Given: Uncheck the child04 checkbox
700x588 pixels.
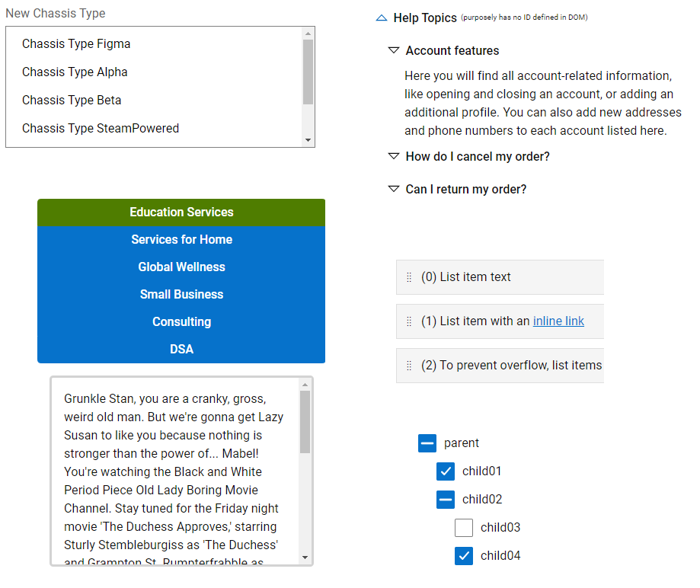Looking at the screenshot, I should [x=464, y=556].
